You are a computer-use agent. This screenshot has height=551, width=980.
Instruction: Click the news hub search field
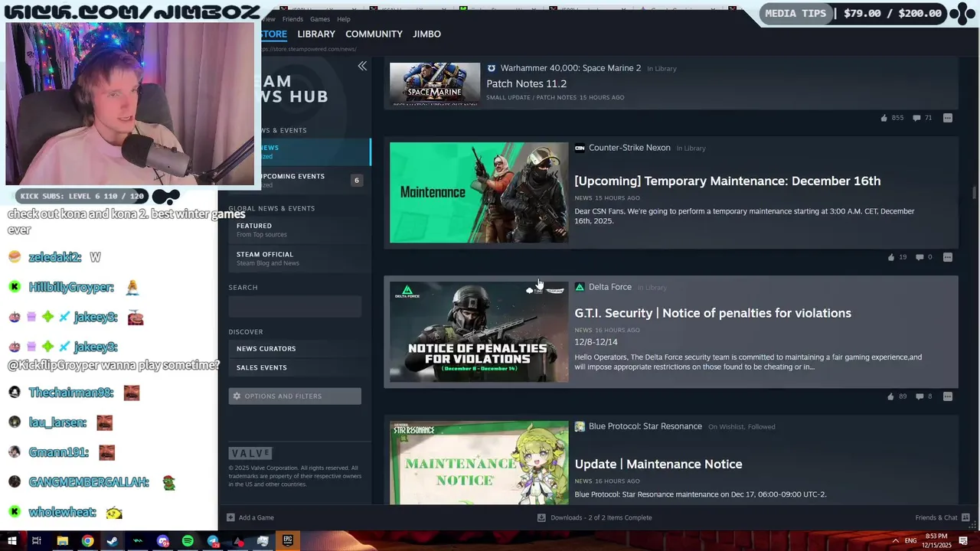[x=295, y=307]
